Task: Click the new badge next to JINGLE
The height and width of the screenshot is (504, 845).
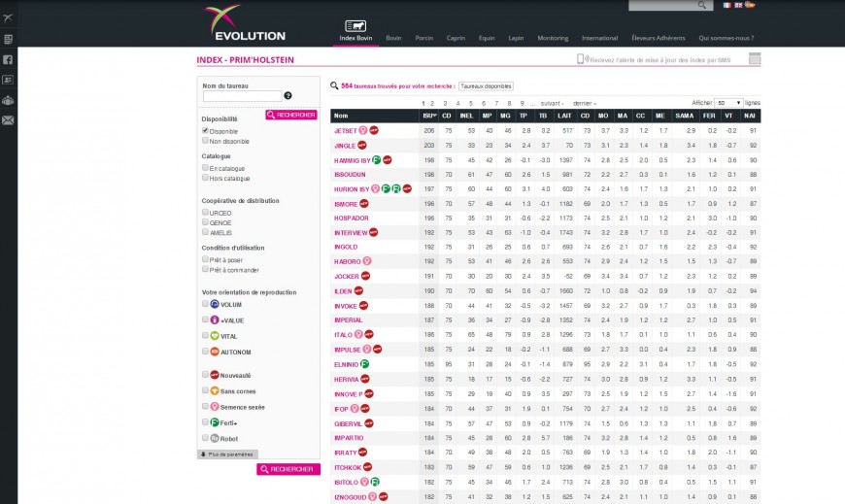Action: (x=362, y=145)
